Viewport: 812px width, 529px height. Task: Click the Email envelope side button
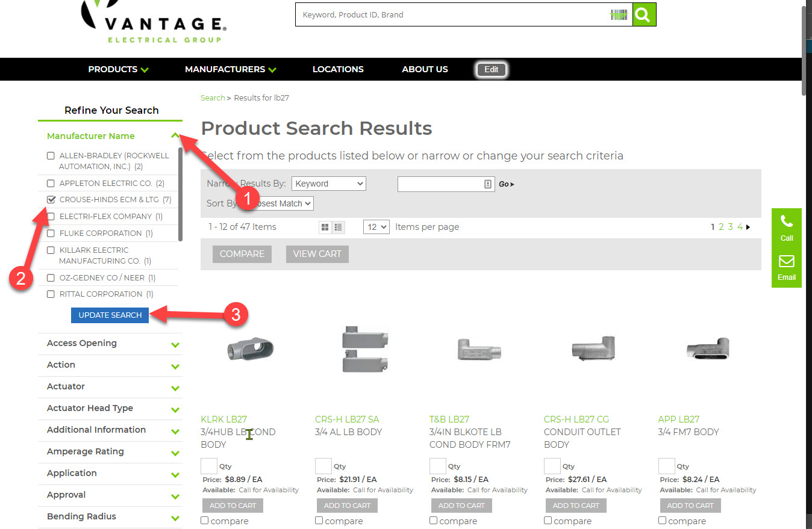787,267
